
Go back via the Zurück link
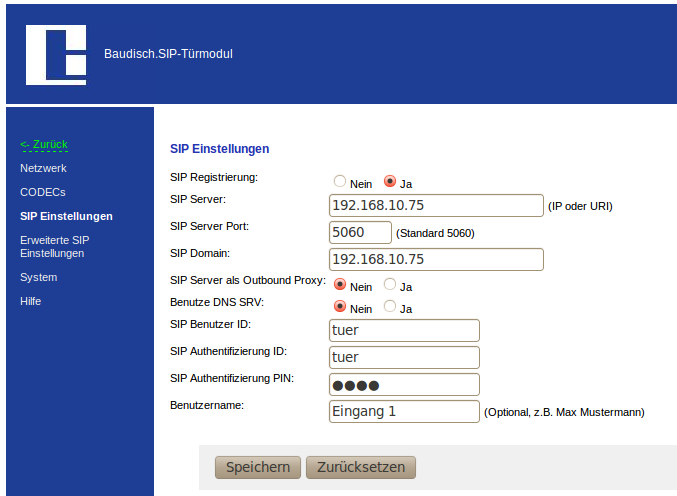pos(44,144)
